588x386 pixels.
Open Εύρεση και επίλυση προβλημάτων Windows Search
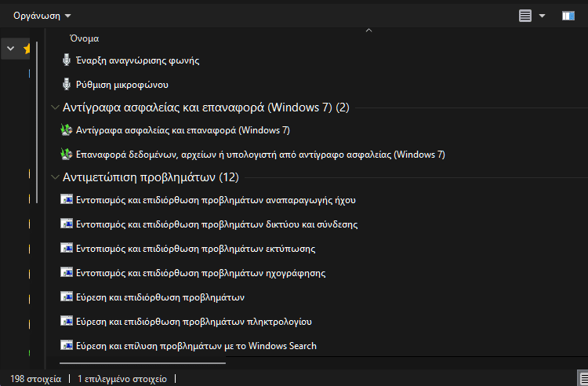(196, 346)
